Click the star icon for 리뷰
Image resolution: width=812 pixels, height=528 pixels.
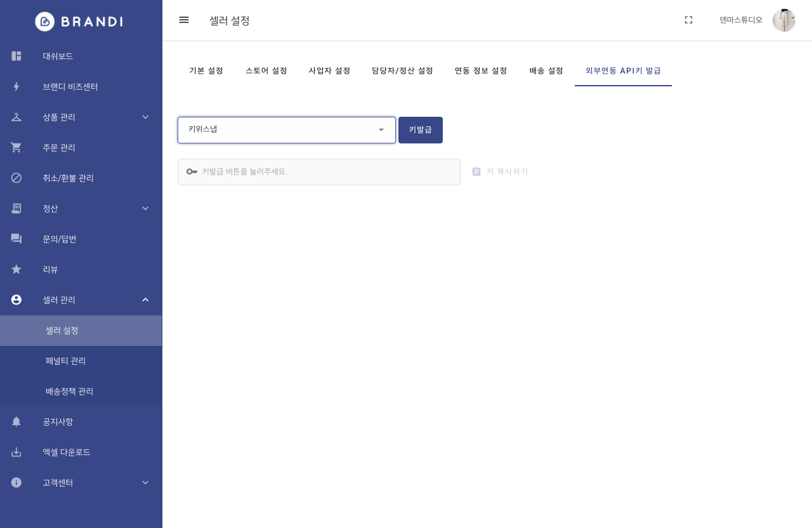[16, 269]
